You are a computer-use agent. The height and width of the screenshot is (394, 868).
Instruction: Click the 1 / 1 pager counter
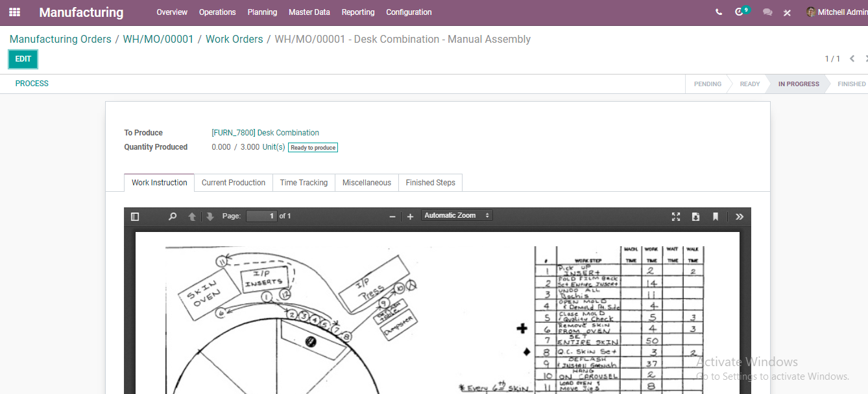coord(832,59)
